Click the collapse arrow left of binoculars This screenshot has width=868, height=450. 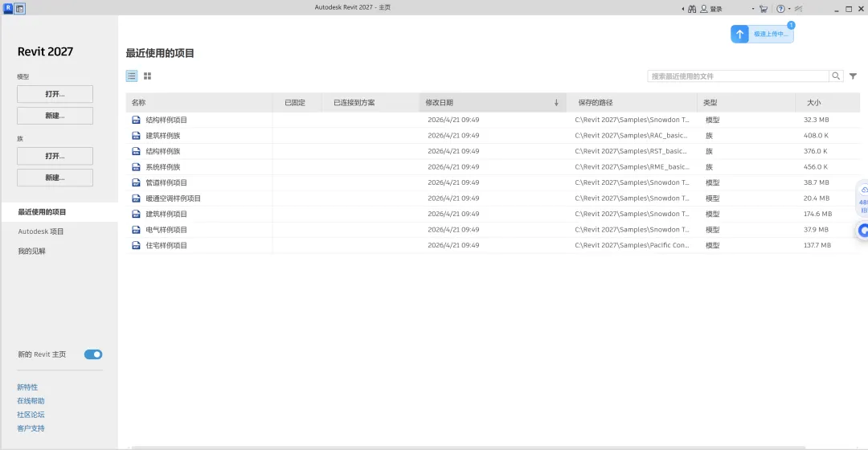tap(682, 9)
